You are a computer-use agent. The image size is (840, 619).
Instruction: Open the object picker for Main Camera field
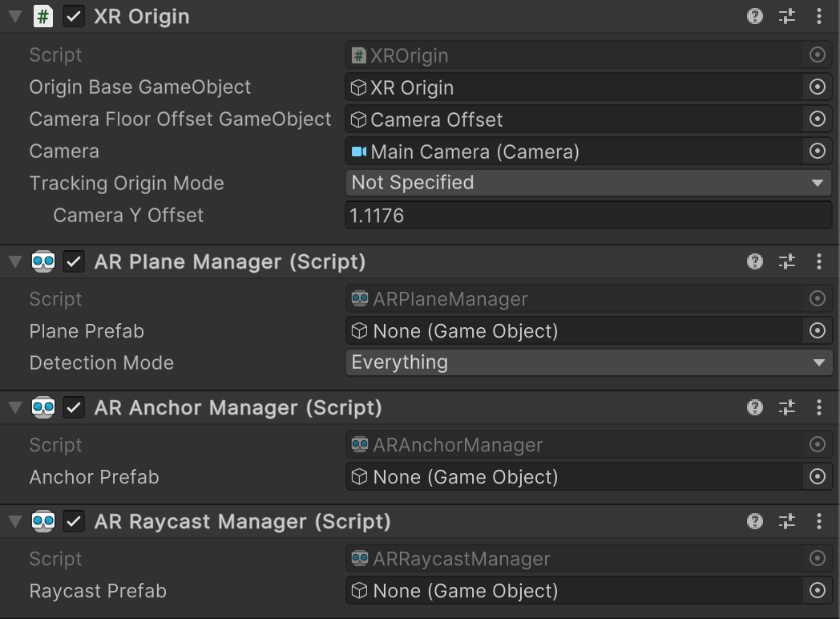click(818, 151)
